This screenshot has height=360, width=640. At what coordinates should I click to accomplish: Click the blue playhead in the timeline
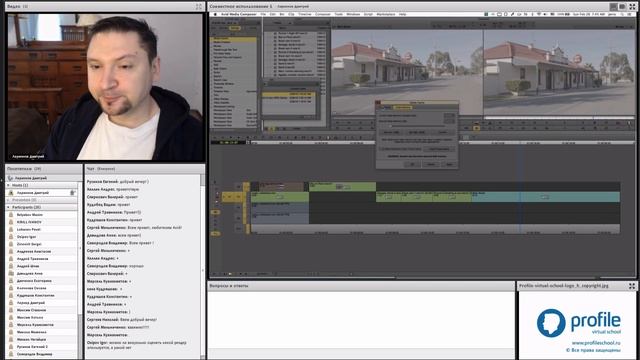(x=520, y=188)
